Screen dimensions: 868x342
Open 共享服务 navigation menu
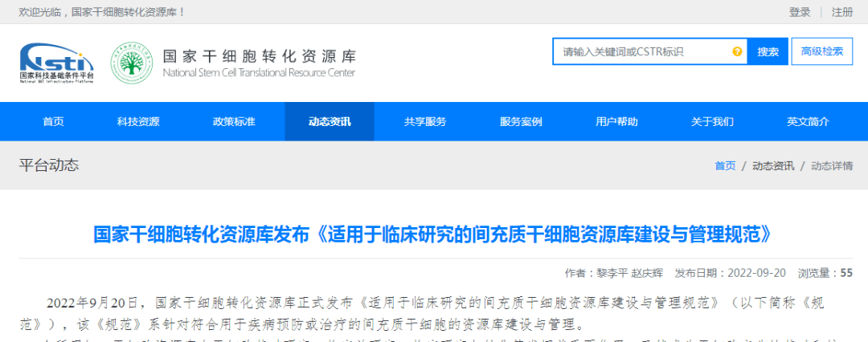click(x=425, y=121)
